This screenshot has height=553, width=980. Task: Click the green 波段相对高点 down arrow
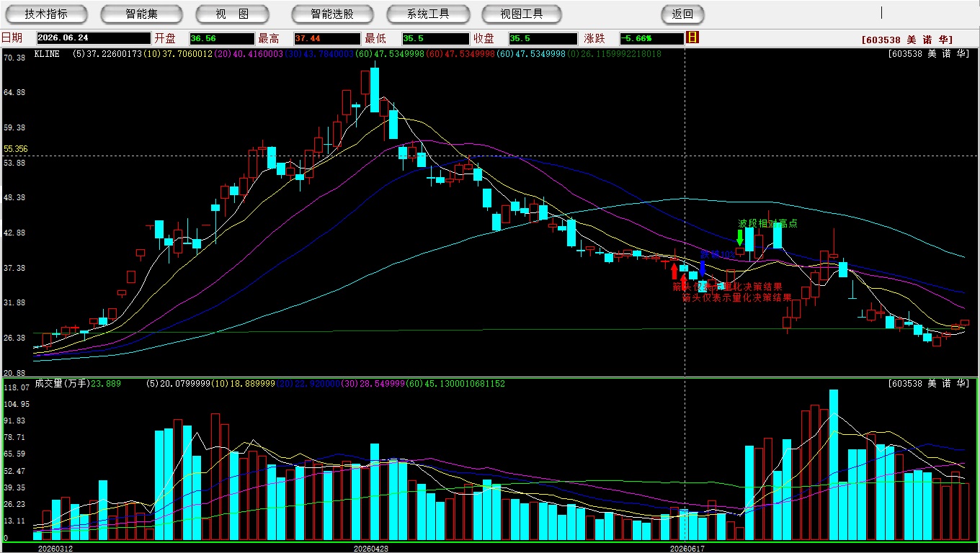click(x=740, y=238)
